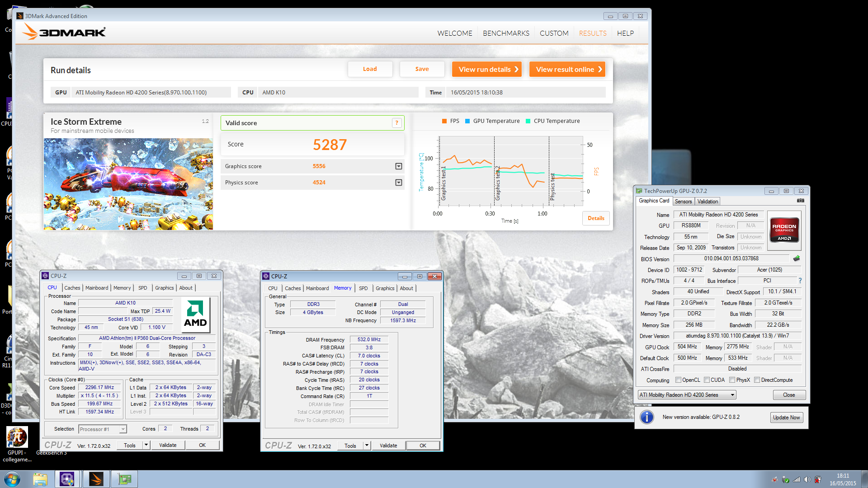The width and height of the screenshot is (868, 488).
Task: Click Update Now in GPU-Z notice
Action: click(x=786, y=418)
